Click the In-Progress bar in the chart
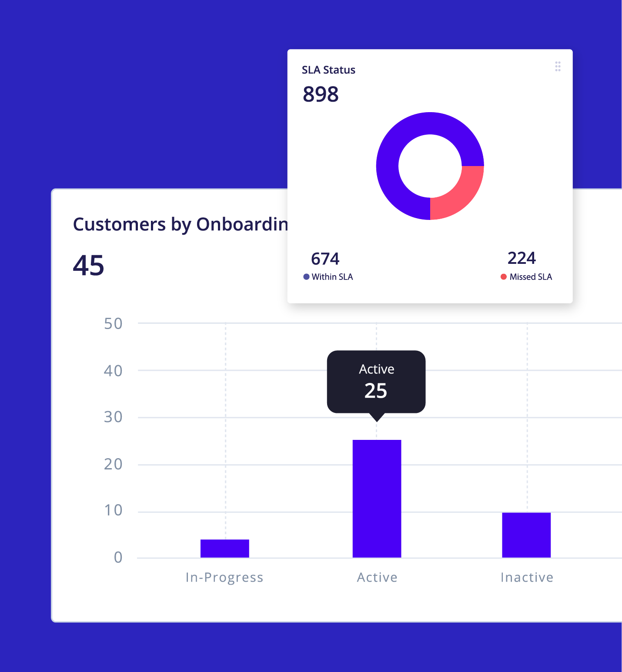 [x=225, y=549]
